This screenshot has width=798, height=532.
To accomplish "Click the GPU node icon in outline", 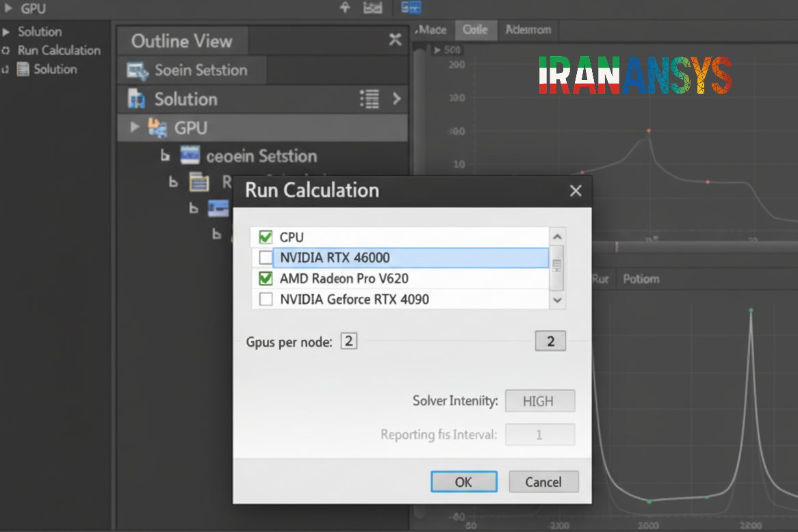I will 157,128.
